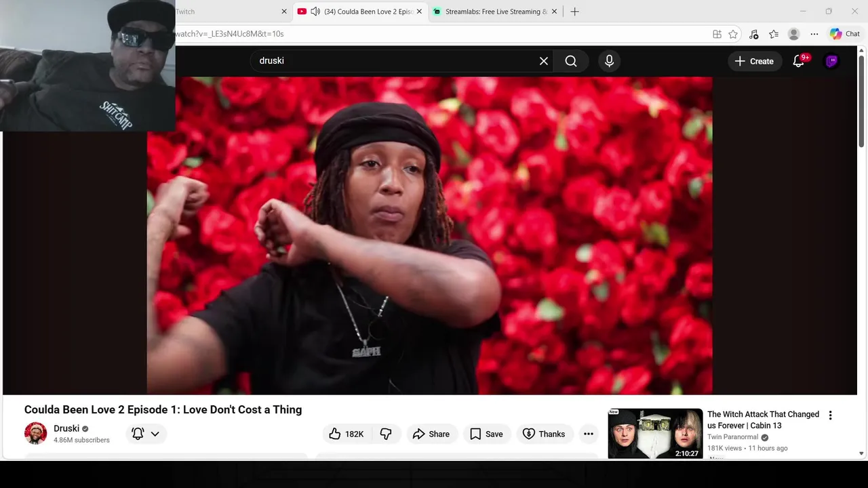Search with your voice microphone

[609, 61]
